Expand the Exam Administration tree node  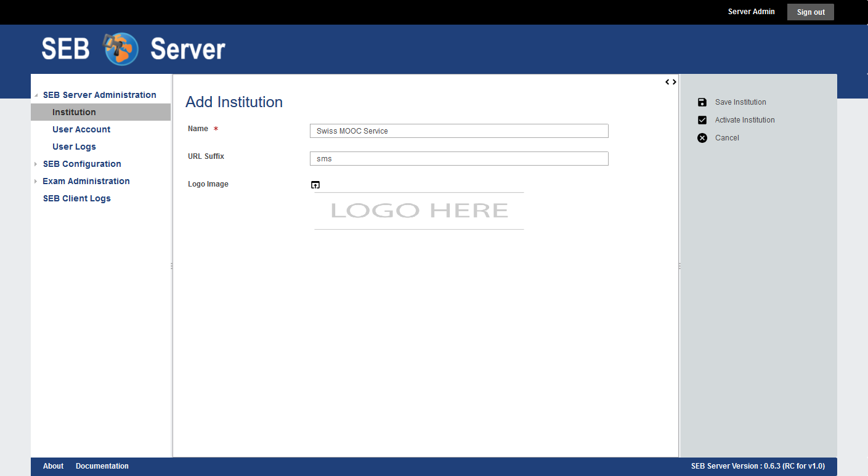tap(36, 182)
